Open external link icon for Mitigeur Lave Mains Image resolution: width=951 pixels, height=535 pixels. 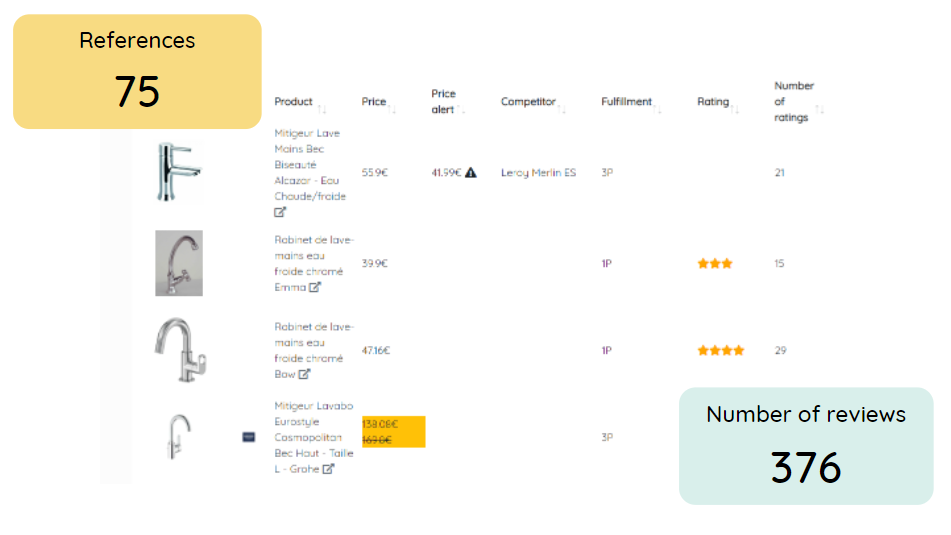280,212
